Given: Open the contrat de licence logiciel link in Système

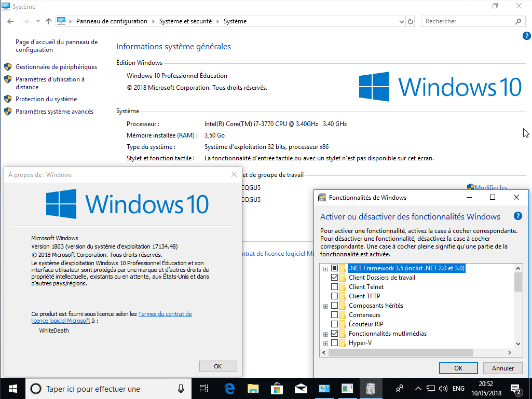Looking at the screenshot, I should (278, 254).
